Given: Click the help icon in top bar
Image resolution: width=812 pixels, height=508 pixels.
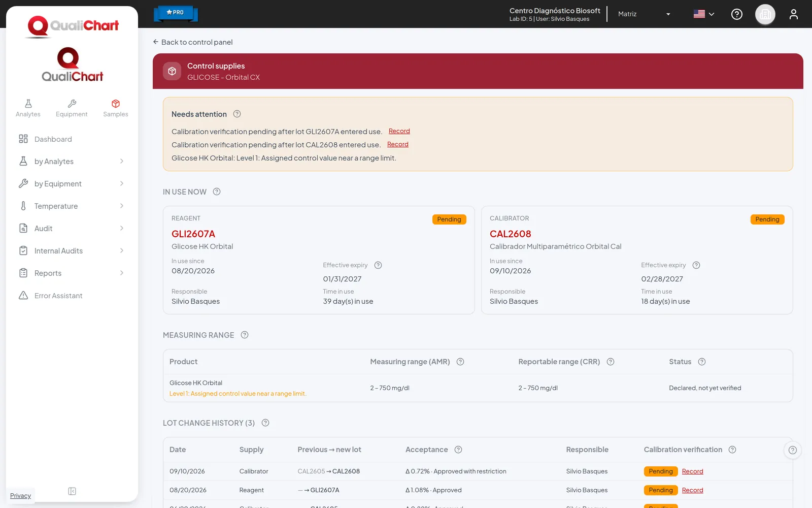Looking at the screenshot, I should pyautogui.click(x=737, y=14).
